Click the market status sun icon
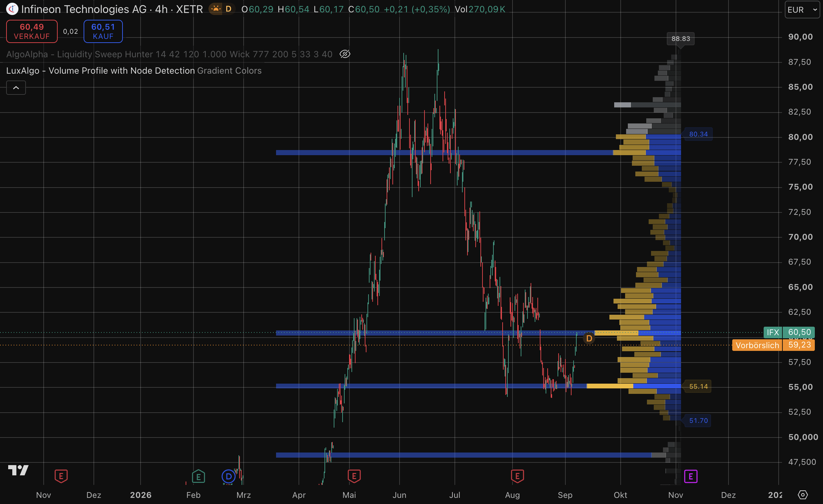The width and height of the screenshot is (823, 504). tap(216, 9)
